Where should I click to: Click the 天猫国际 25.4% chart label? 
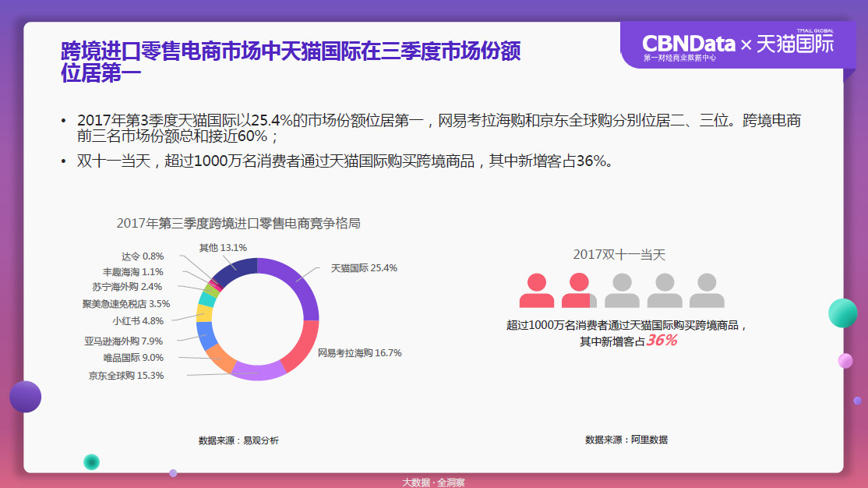point(364,268)
